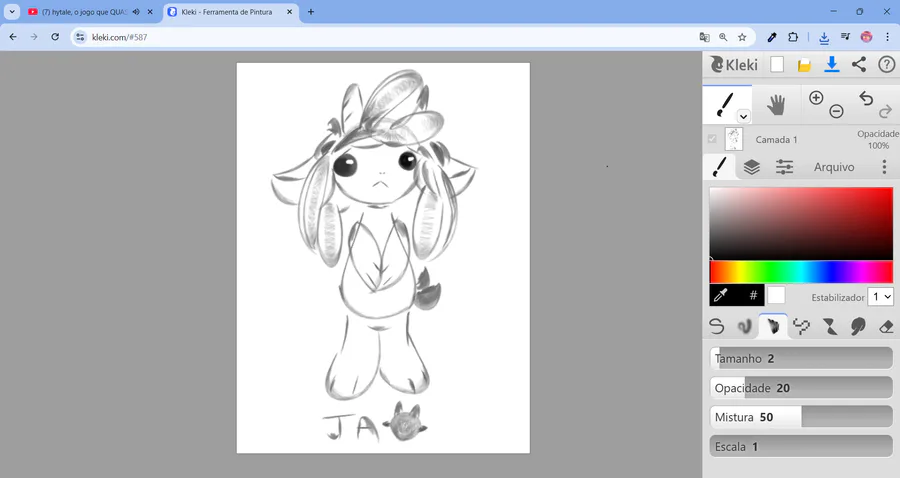Select the main Brush tool
900x478 pixels.
[x=726, y=105]
